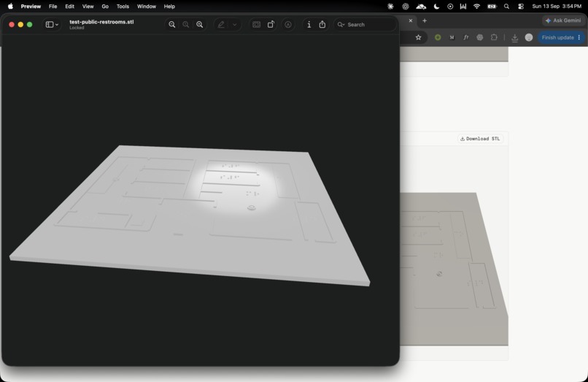Image resolution: width=588 pixels, height=382 pixels.
Task: Click the rectangular selection toolbar icon
Action: (x=257, y=24)
